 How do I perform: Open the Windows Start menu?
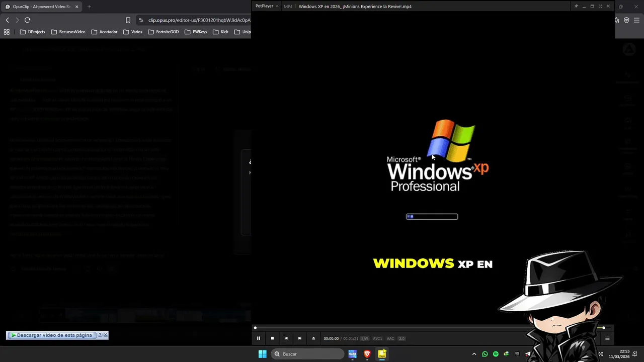[262, 354]
